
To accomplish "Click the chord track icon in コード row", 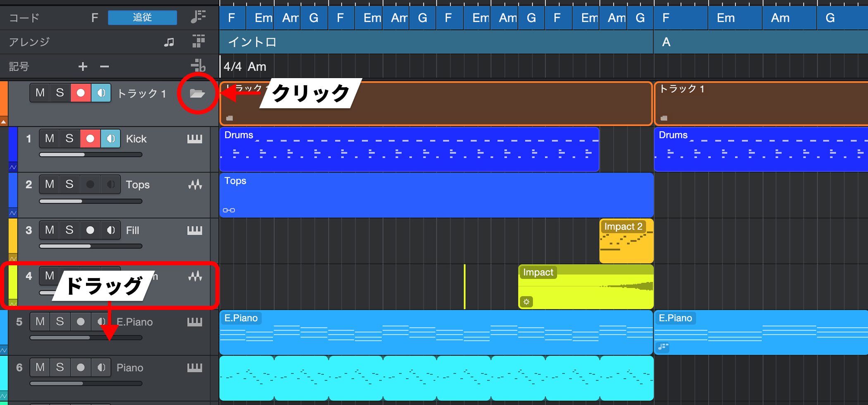I will (198, 17).
